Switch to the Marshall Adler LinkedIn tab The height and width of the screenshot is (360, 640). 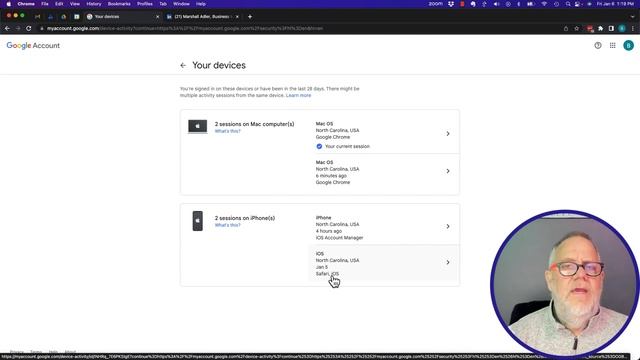click(202, 17)
